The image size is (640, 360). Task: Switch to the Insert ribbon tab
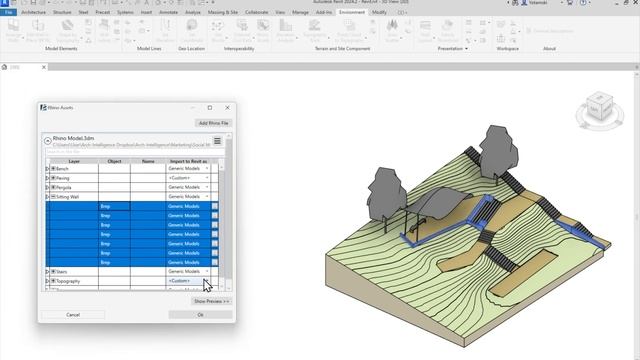click(146, 13)
